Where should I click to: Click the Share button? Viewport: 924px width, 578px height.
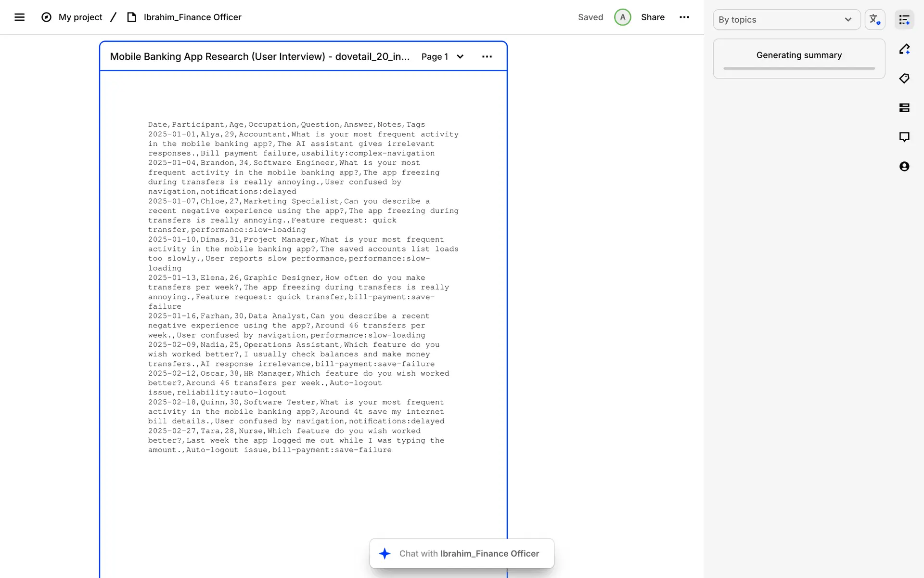click(653, 17)
